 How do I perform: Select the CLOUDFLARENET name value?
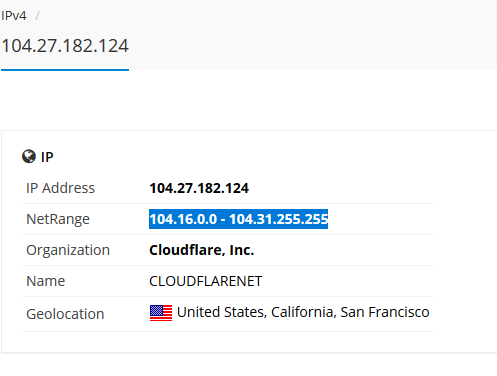click(x=206, y=281)
